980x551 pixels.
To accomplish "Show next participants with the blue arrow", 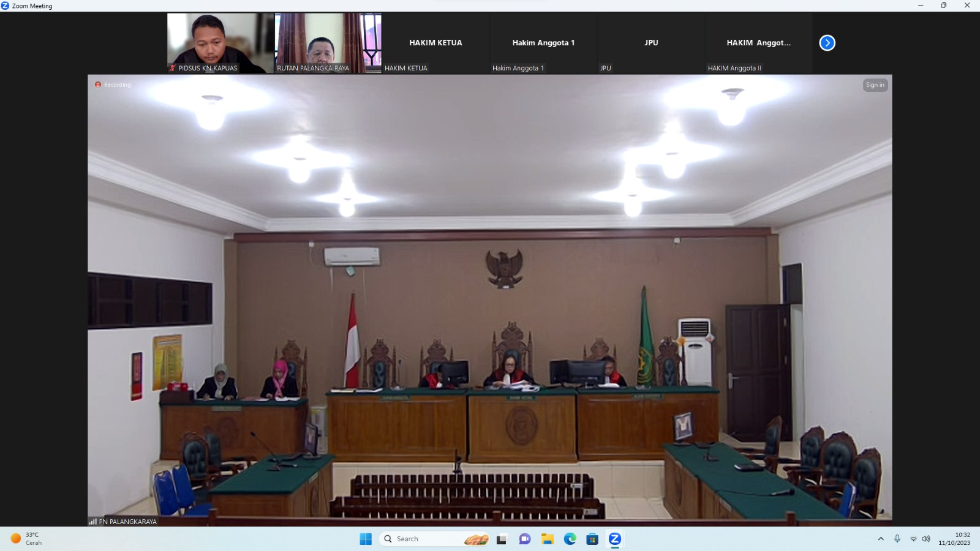I will [827, 43].
